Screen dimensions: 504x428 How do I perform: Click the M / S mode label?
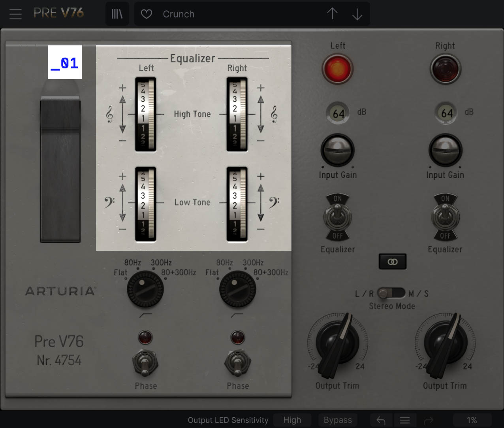(419, 294)
